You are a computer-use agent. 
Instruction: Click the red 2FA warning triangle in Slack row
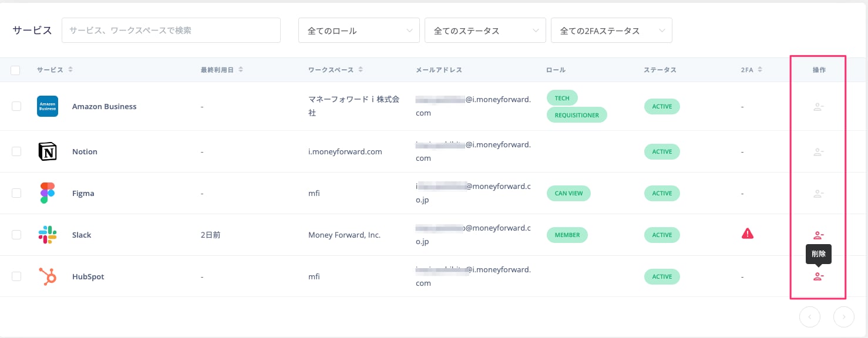coord(748,234)
